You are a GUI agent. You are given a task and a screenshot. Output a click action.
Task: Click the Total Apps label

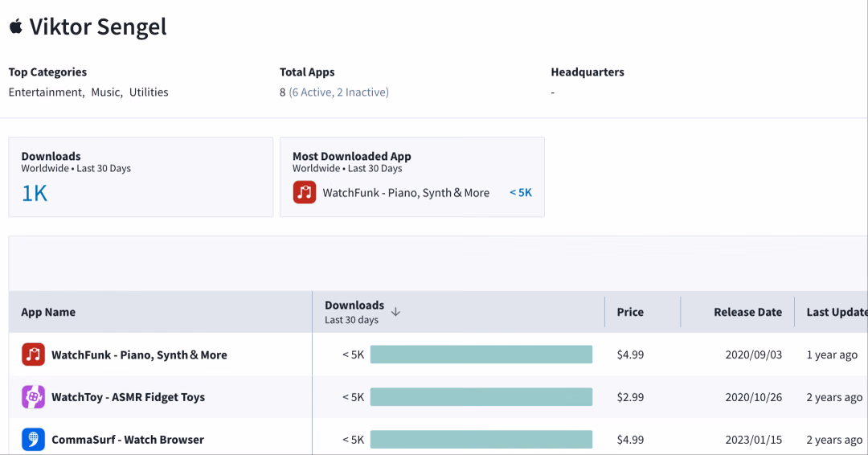[x=307, y=72]
